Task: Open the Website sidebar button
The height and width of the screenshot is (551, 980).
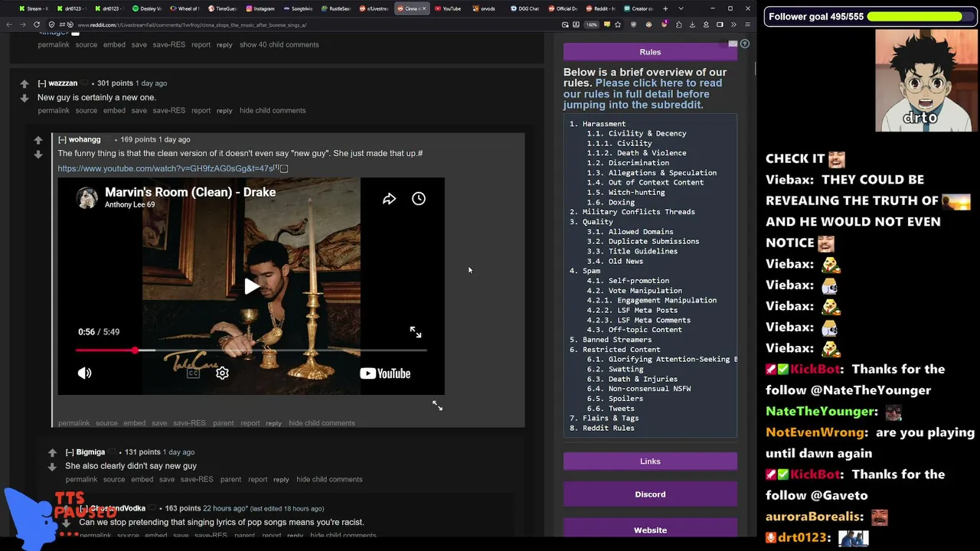Action: (x=650, y=530)
